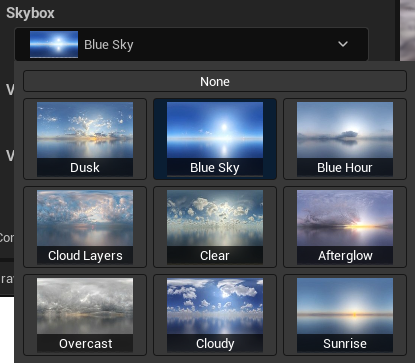This screenshot has height=363, width=415.
Task: Choose the Overcast skybox
Action: pos(85,315)
